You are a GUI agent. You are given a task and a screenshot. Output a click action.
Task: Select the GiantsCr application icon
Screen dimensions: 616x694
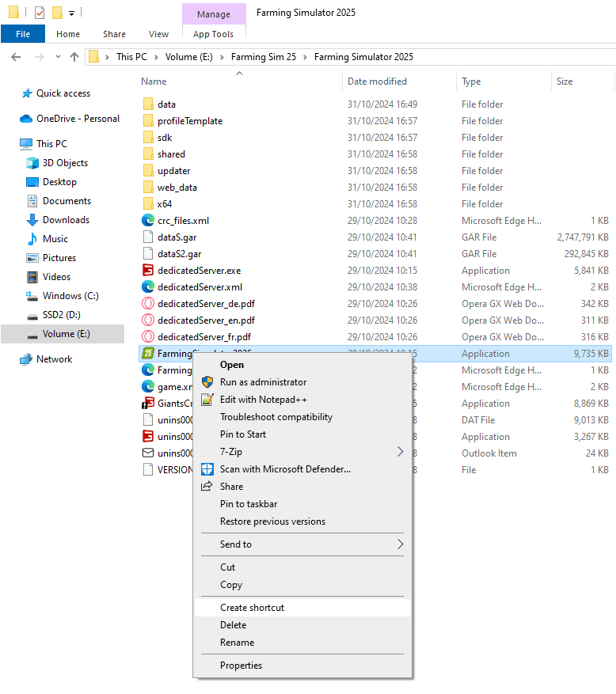[147, 404]
